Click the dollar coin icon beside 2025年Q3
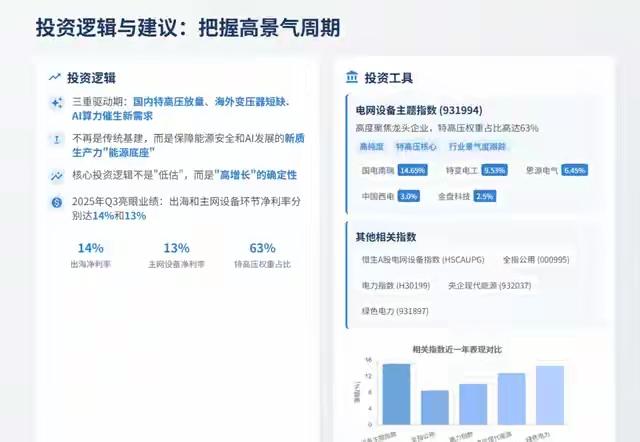Viewport: 640px width, 442px height. coord(57,202)
